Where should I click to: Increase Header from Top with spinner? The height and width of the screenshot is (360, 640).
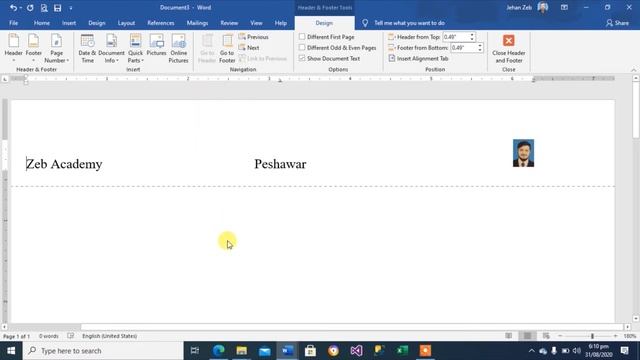pyautogui.click(x=472, y=35)
